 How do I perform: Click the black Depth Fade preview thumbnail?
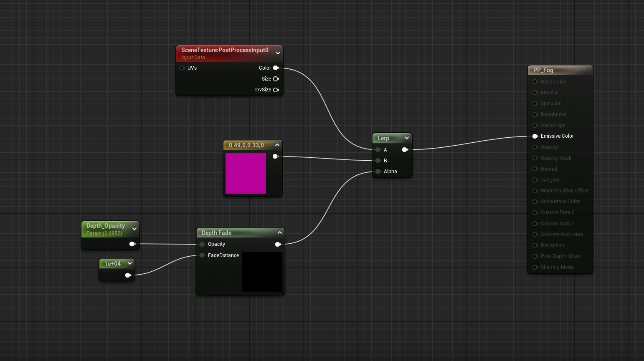(x=262, y=272)
